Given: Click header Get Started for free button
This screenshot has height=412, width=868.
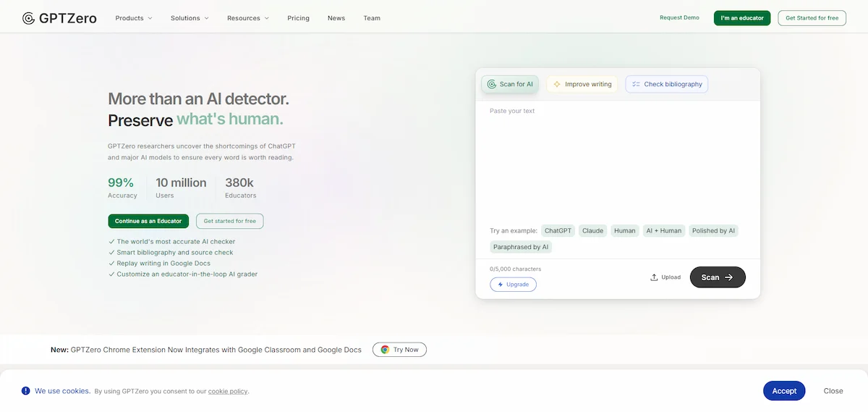Looking at the screenshot, I should 812,18.
